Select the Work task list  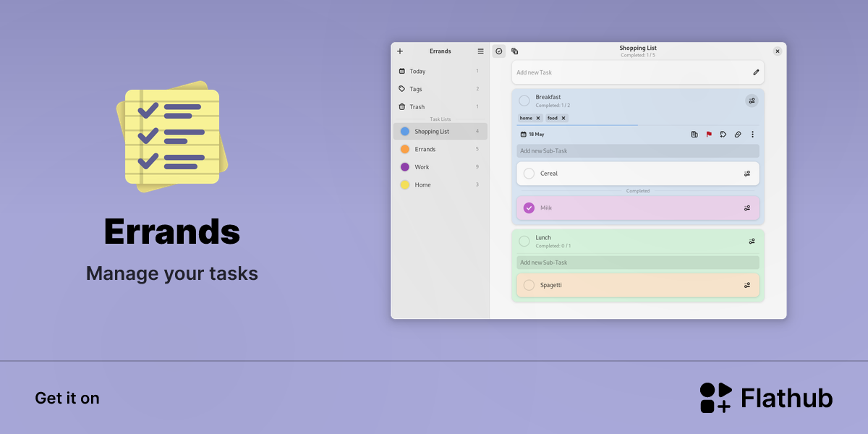tap(440, 167)
